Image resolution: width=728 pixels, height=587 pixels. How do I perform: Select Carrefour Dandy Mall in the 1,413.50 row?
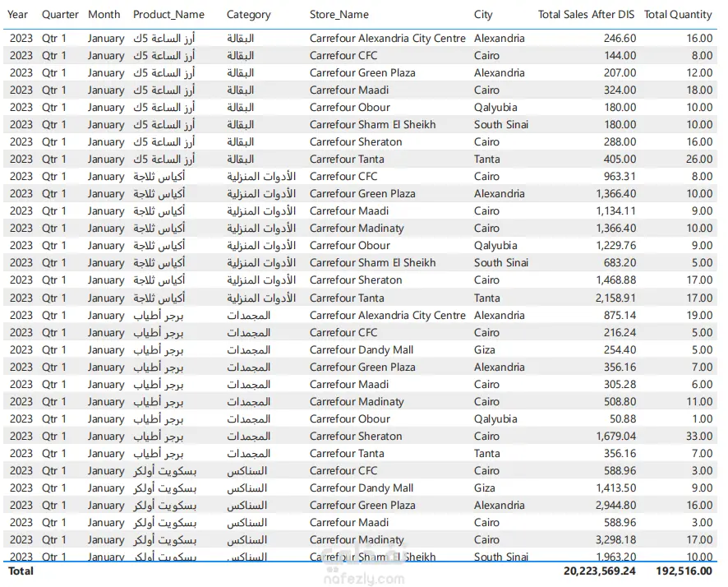[362, 488]
